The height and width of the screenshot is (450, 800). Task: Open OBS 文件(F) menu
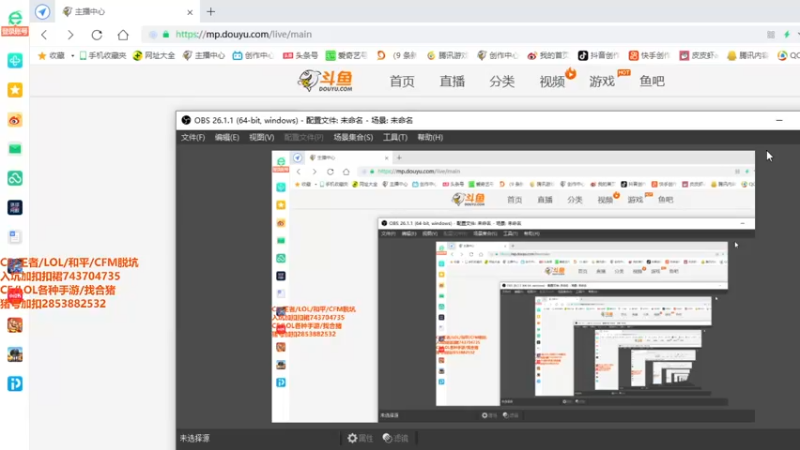193,137
